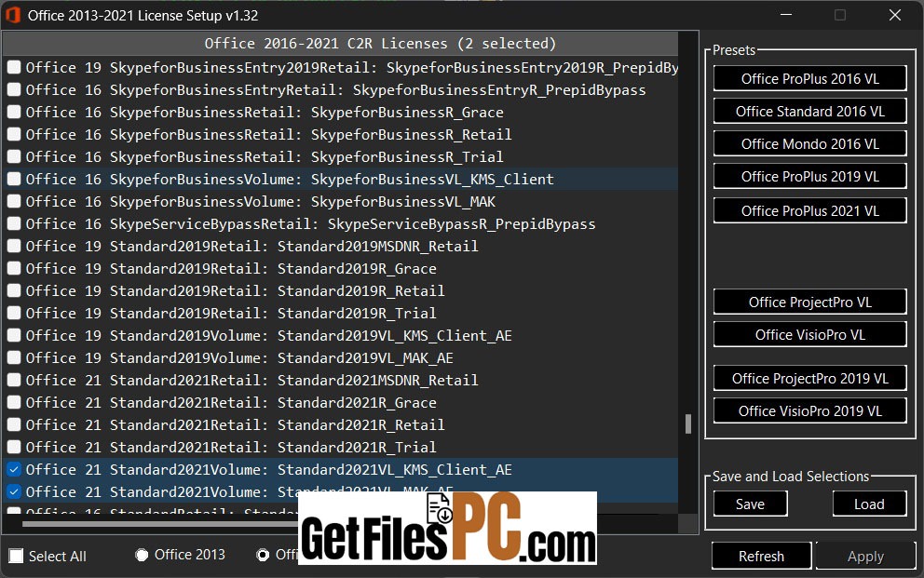Click the vertical scrollbar thumb

687,423
